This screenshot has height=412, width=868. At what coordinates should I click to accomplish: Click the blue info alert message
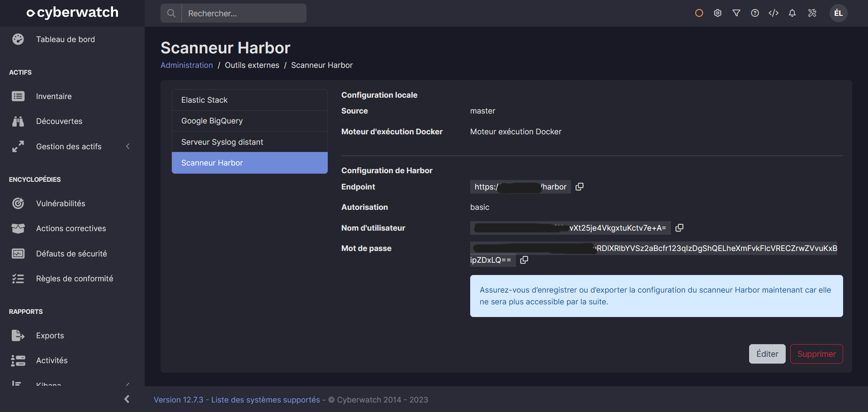(x=656, y=296)
